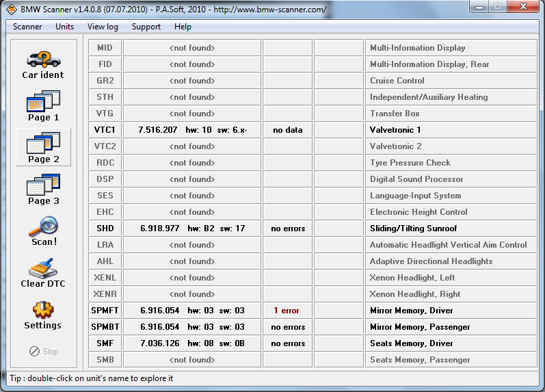Viewport: 545px width, 392px height.
Task: Click the '1 error' status cell
Action: (285, 311)
